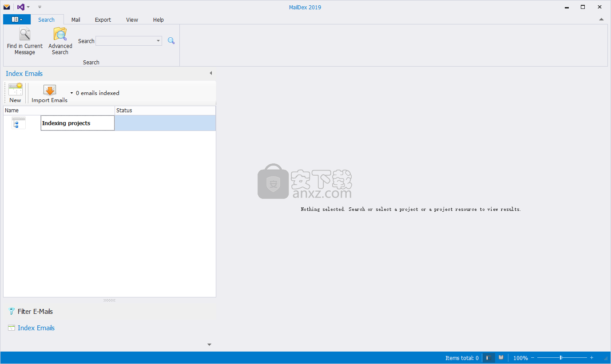This screenshot has width=611, height=364.
Task: Click the Filter E-Mails funnel icon
Action: (12, 312)
